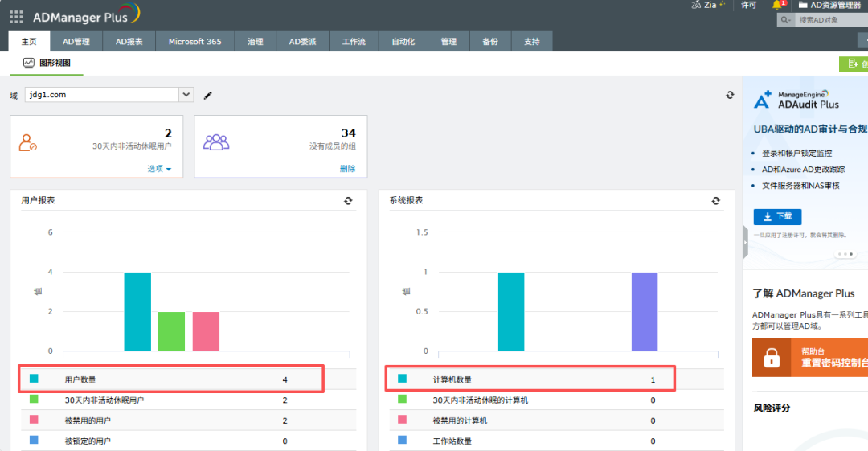This screenshot has height=451, width=868.
Task: Select the 图形视图 sub-tab
Action: [x=47, y=64]
